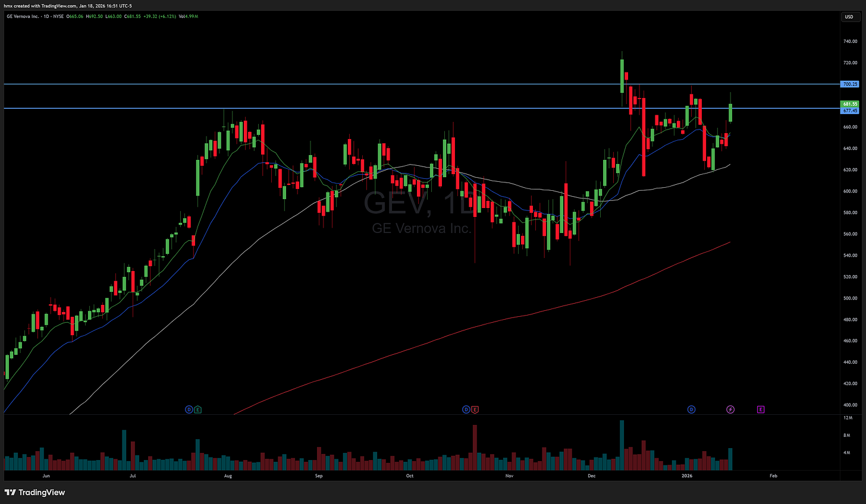This screenshot has height=504, width=866.
Task: Click the GE Vernova Inc. symbol title
Action: coord(23,17)
